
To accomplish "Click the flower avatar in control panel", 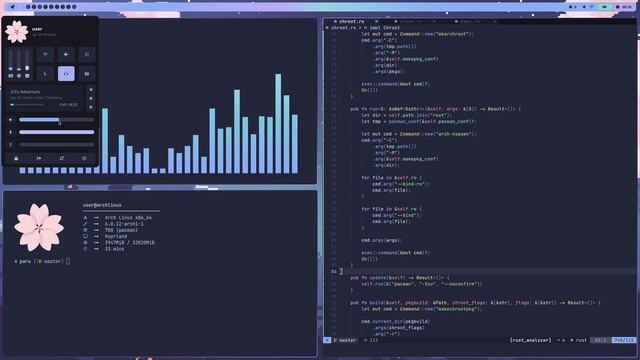I will tap(17, 32).
